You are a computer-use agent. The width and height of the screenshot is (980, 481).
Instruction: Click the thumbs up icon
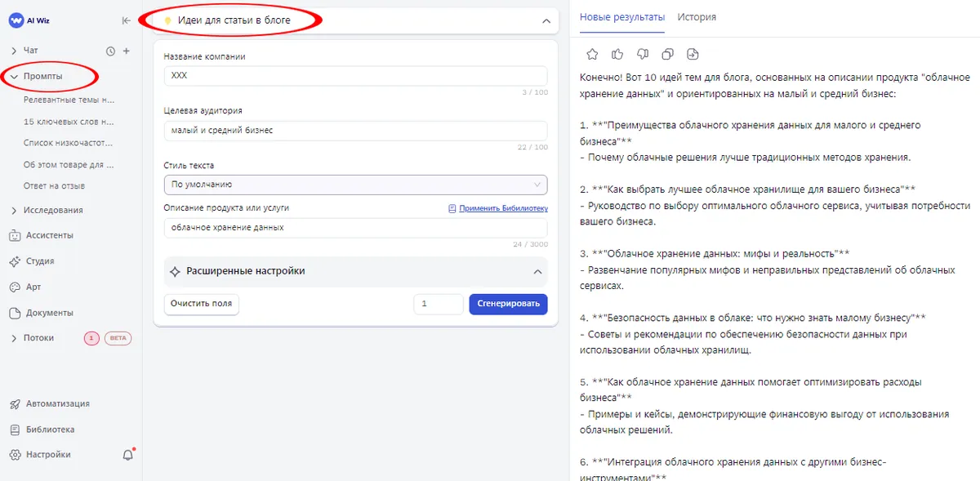(617, 54)
